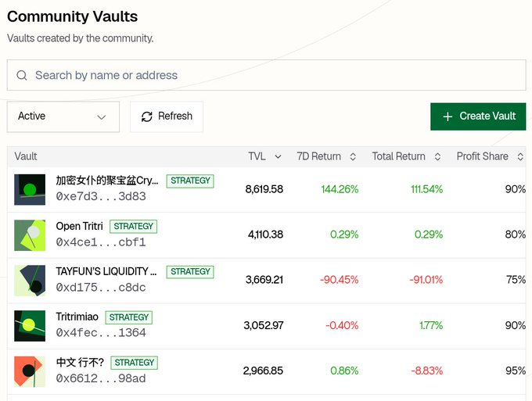
Task: Sort by TVL using its chevron
Action: [x=278, y=156]
